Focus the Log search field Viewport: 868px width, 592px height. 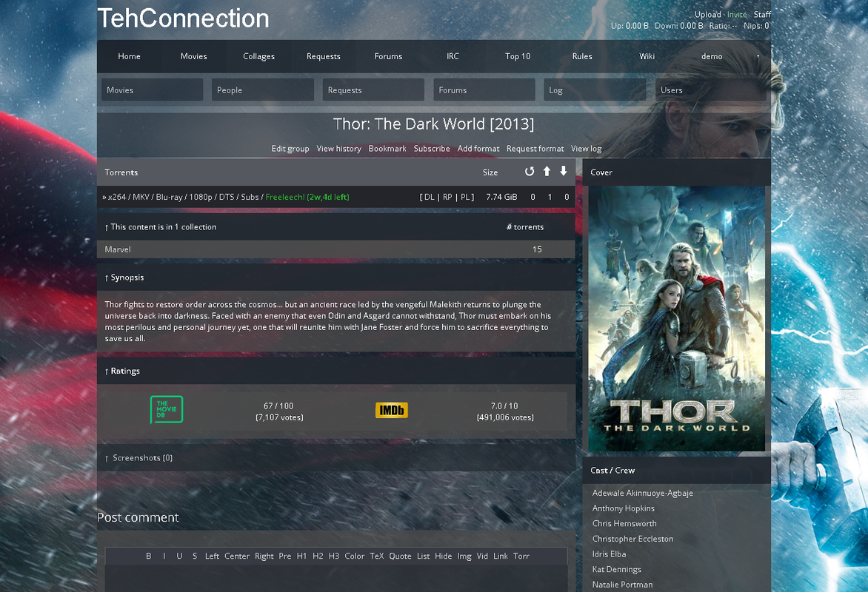point(595,90)
